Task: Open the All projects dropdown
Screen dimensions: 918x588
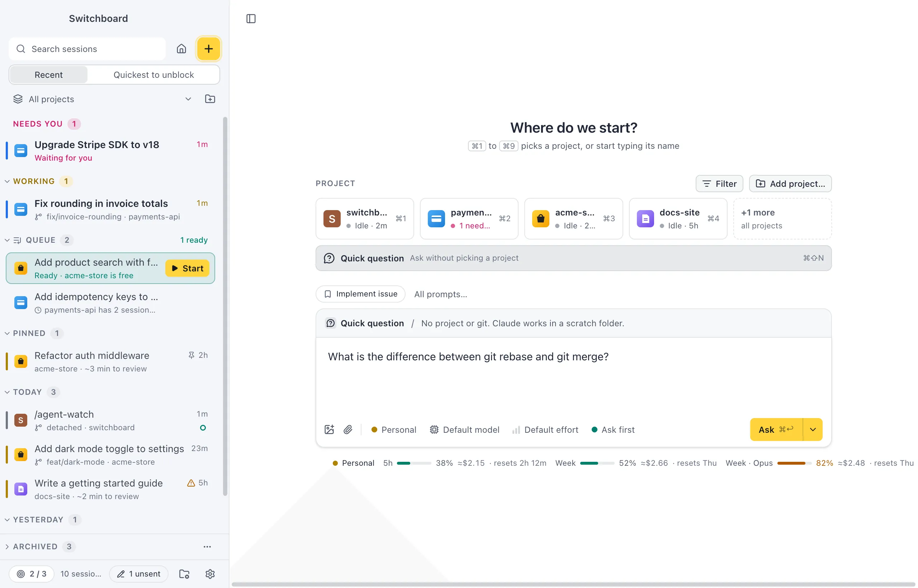Action: click(102, 99)
